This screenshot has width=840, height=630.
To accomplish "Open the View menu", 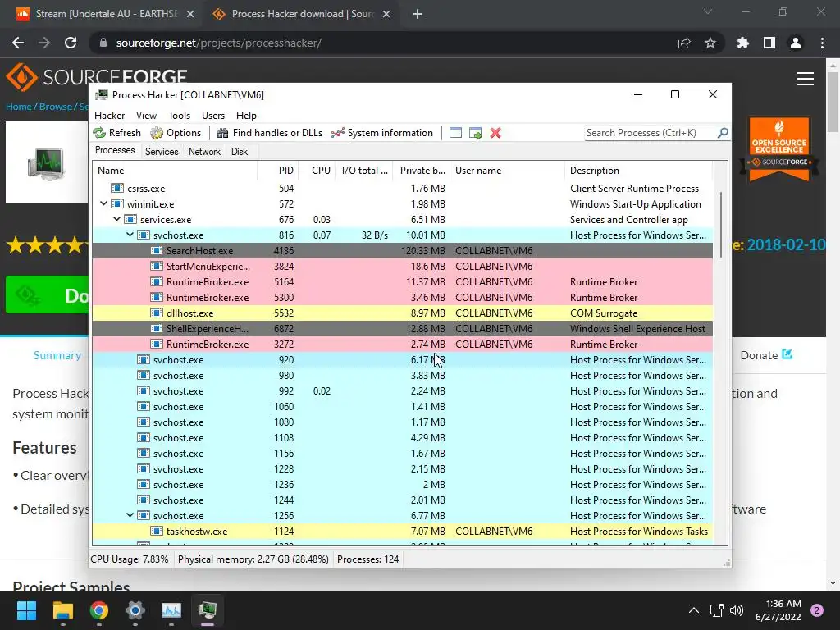I will [x=146, y=116].
